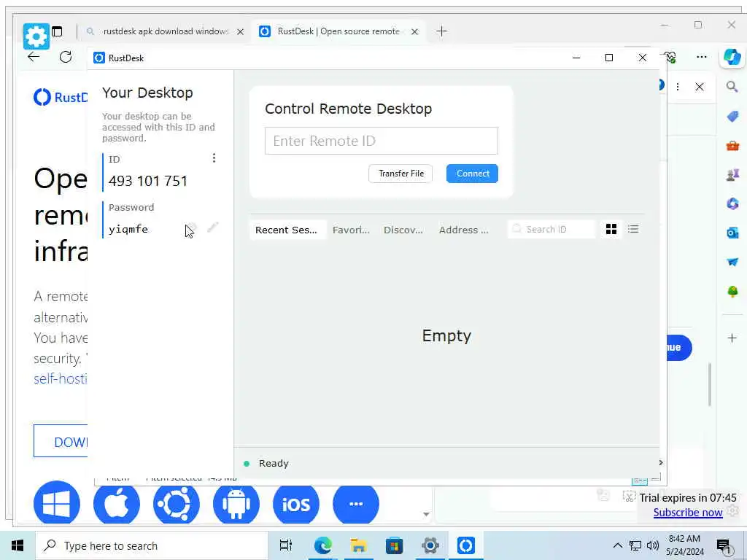
Task: Open the Favorites tab
Action: point(351,230)
